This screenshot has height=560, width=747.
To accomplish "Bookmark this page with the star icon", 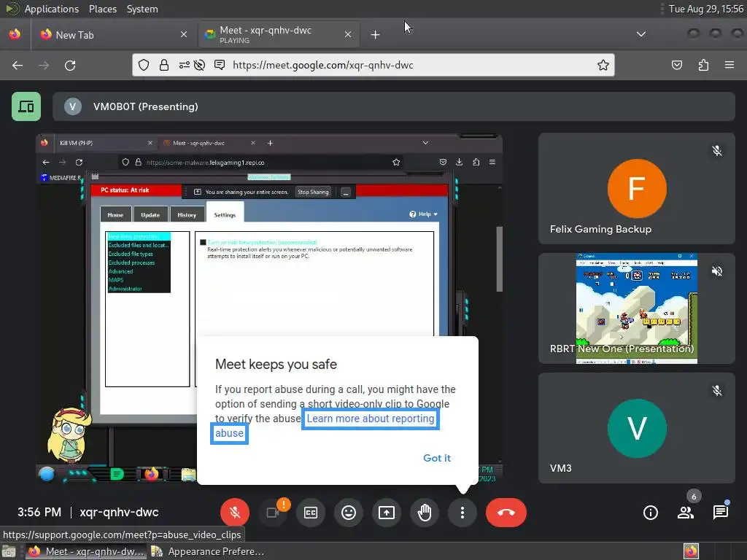I will (603, 65).
